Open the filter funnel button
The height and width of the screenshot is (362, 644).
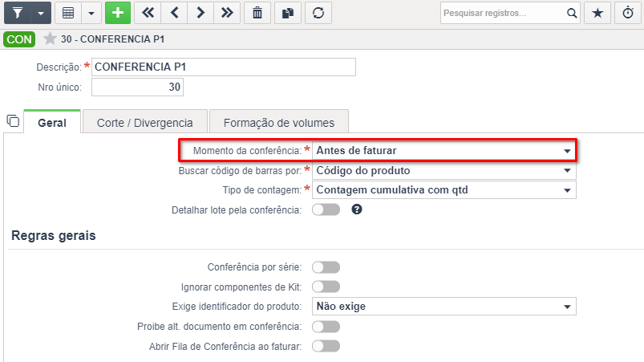[18, 13]
